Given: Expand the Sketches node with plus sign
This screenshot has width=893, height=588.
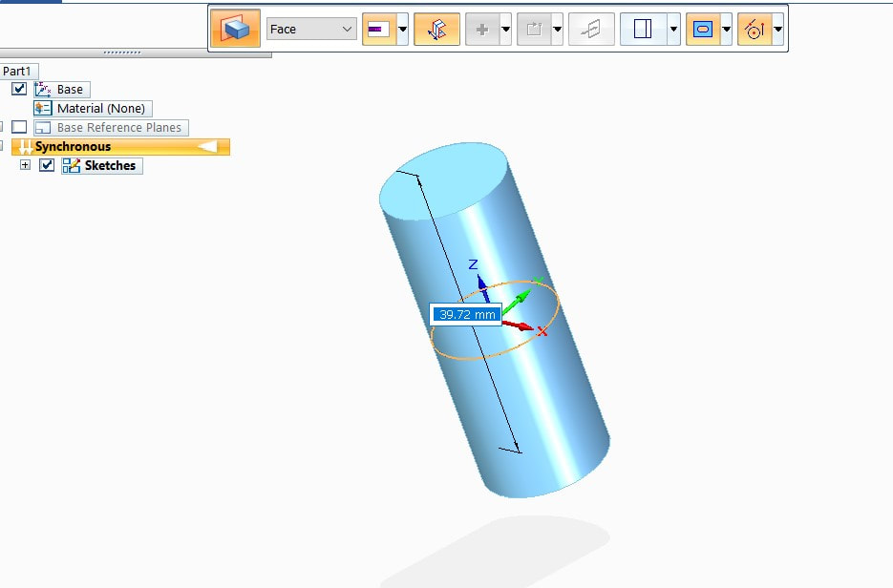Looking at the screenshot, I should point(25,165).
